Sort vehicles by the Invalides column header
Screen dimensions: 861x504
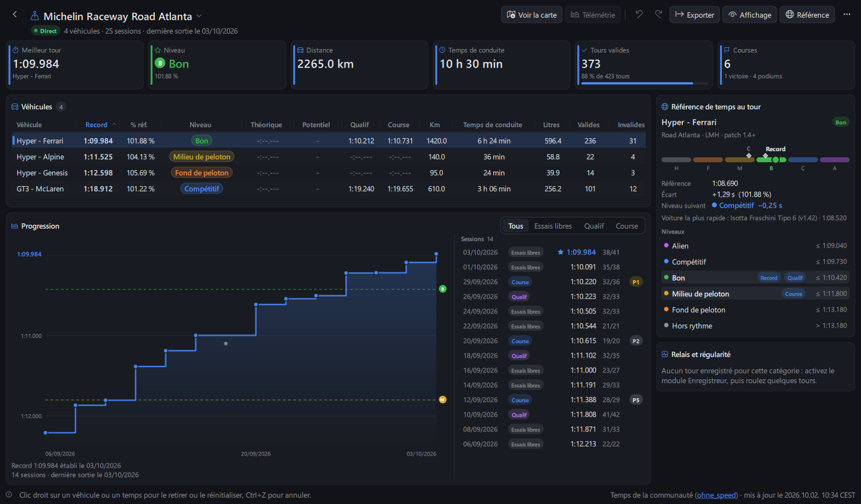631,125
